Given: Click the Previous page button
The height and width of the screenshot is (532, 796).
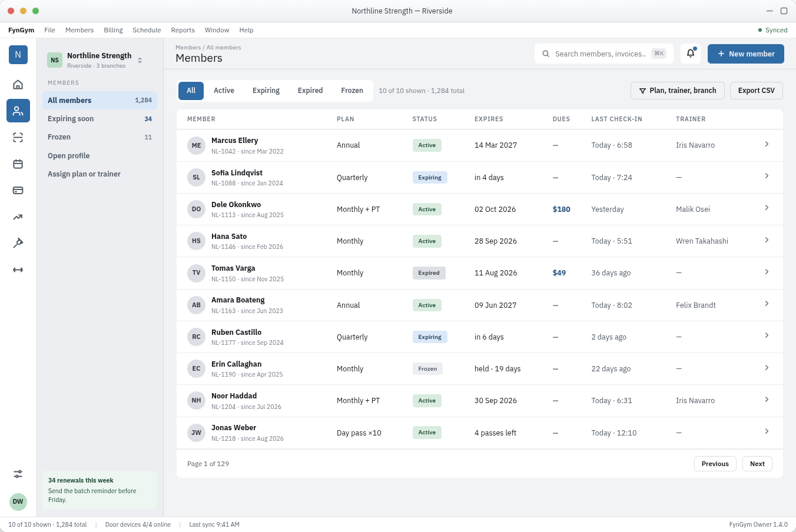Looking at the screenshot, I should click(x=715, y=464).
